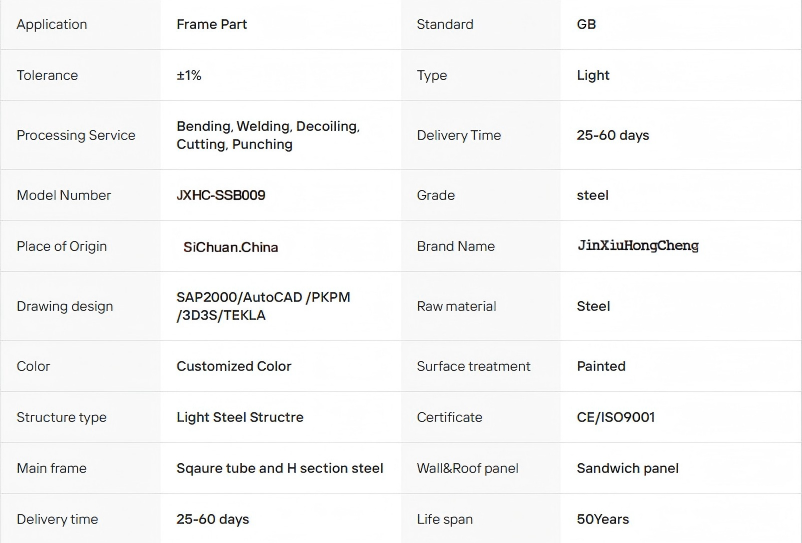Select the 50Years life span value
The height and width of the screenshot is (543, 802).
[x=603, y=519]
